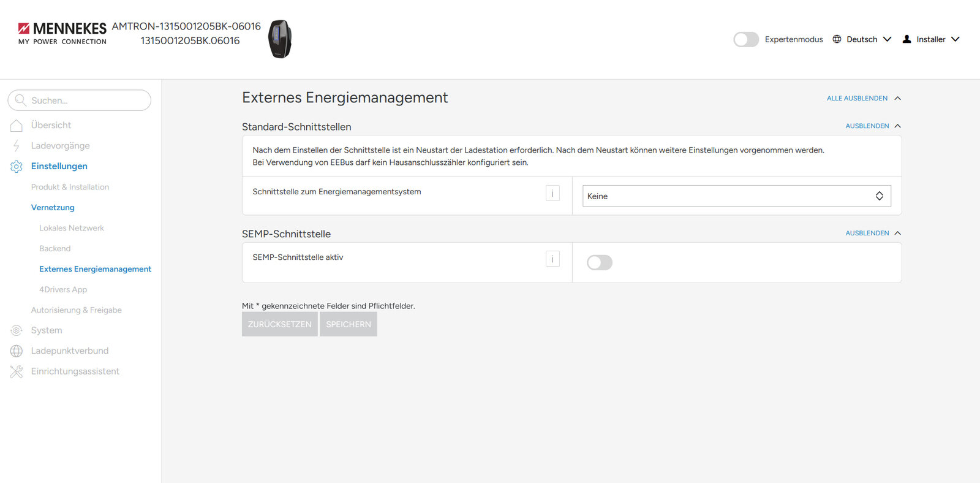Image resolution: width=980 pixels, height=483 pixels.
Task: Click the AMTRON charging station image
Action: point(280,39)
